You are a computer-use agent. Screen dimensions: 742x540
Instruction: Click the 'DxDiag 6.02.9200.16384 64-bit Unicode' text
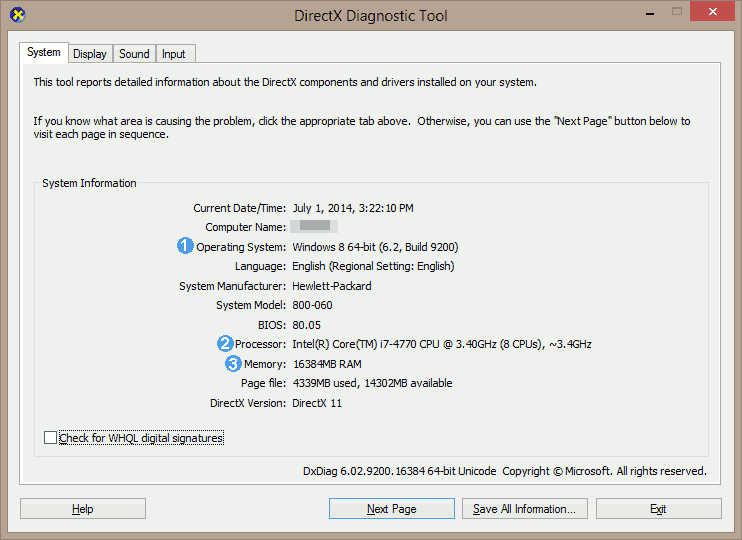pos(400,471)
